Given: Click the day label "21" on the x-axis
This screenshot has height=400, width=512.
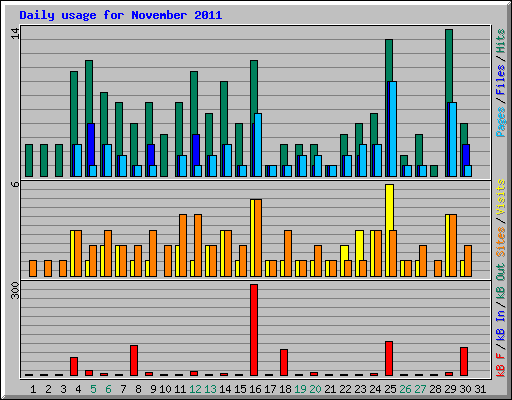Looking at the screenshot, I should (330, 389).
